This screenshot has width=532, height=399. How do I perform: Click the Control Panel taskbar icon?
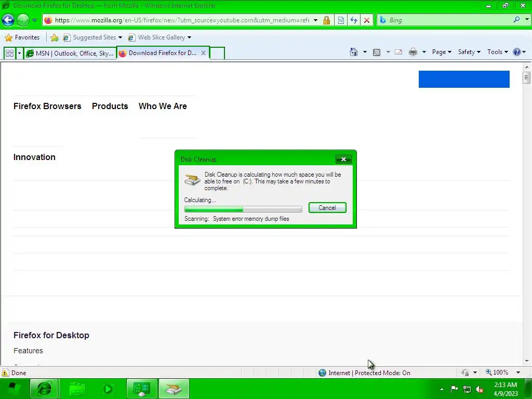[141, 389]
